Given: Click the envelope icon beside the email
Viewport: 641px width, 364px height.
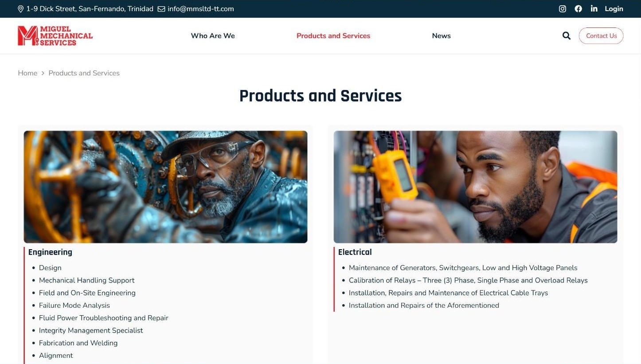Looking at the screenshot, I should (161, 9).
